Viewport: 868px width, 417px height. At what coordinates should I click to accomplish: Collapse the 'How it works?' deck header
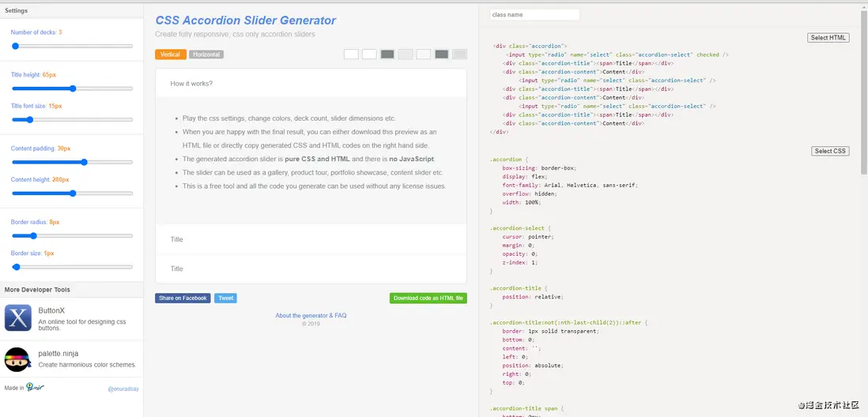311,83
